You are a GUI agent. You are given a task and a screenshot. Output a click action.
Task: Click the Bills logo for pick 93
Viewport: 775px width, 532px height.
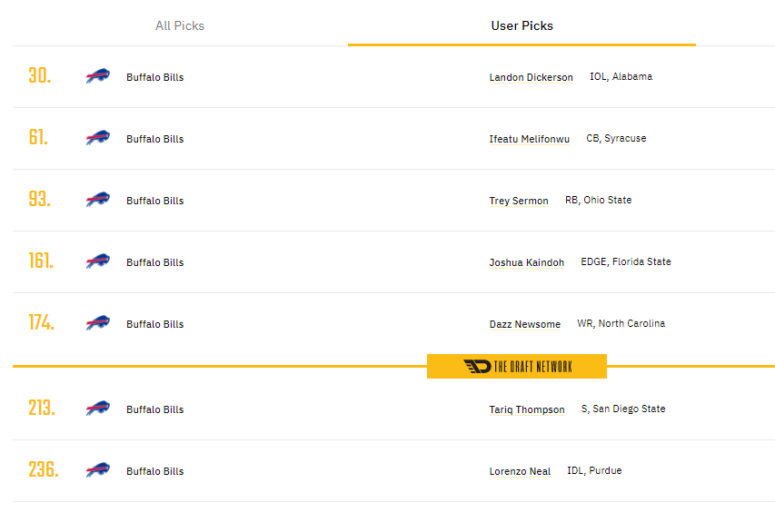click(98, 200)
